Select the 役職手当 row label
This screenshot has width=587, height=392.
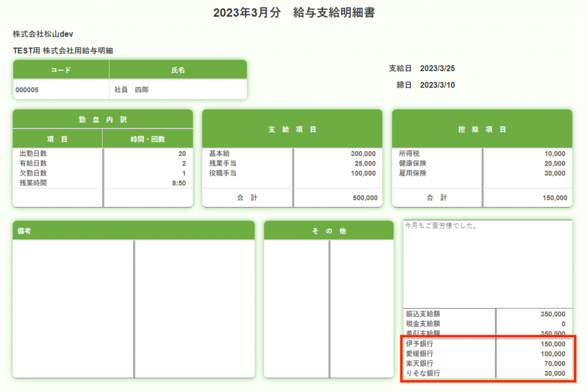pos(223,173)
